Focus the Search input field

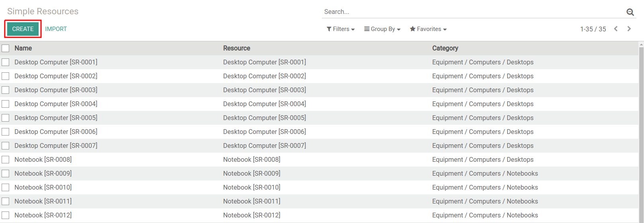click(x=470, y=12)
